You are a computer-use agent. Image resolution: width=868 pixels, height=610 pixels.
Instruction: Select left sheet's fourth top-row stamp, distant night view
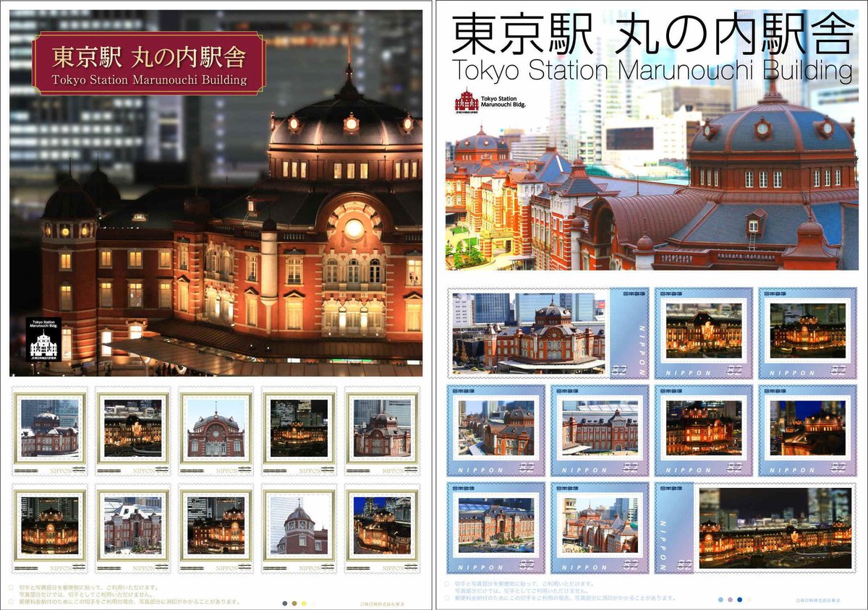coord(299,432)
